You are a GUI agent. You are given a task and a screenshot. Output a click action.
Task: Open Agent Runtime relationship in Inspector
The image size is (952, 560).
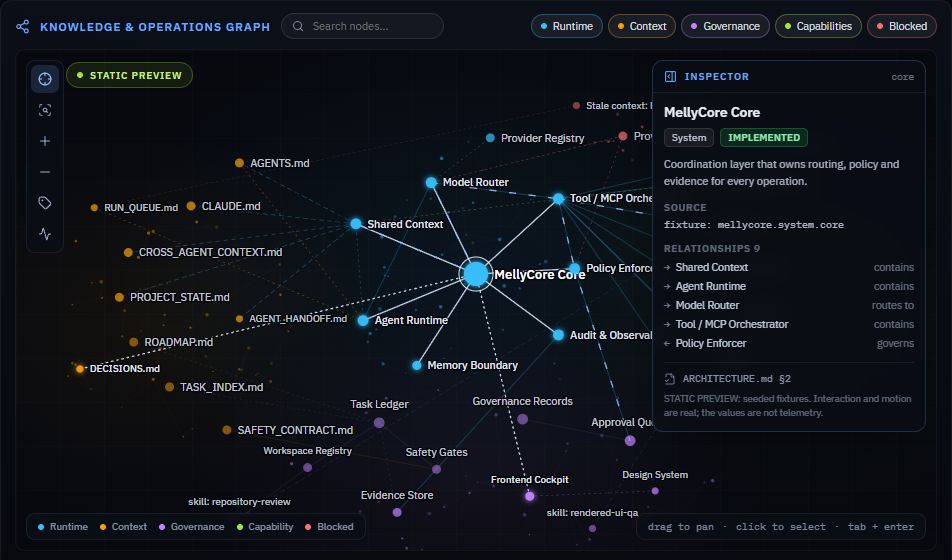pos(789,286)
